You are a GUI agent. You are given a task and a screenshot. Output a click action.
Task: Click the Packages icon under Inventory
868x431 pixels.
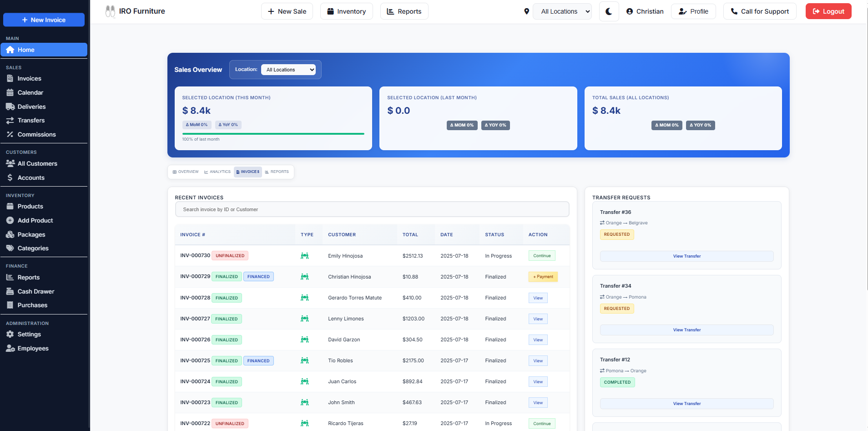10,234
